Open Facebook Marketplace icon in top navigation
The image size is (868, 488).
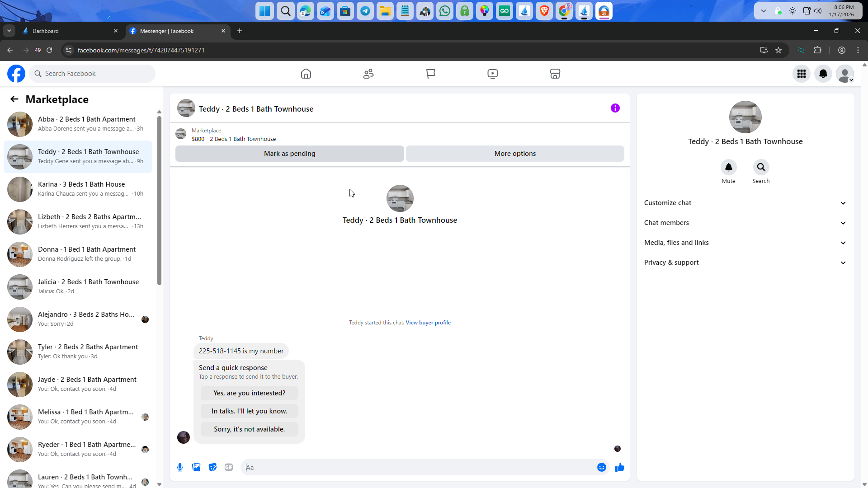click(x=555, y=74)
